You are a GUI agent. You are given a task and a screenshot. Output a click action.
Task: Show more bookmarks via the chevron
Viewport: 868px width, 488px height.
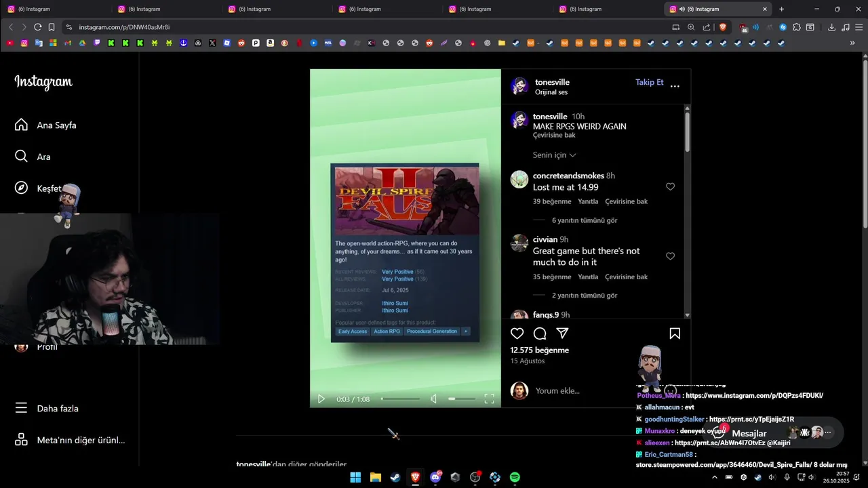click(852, 43)
